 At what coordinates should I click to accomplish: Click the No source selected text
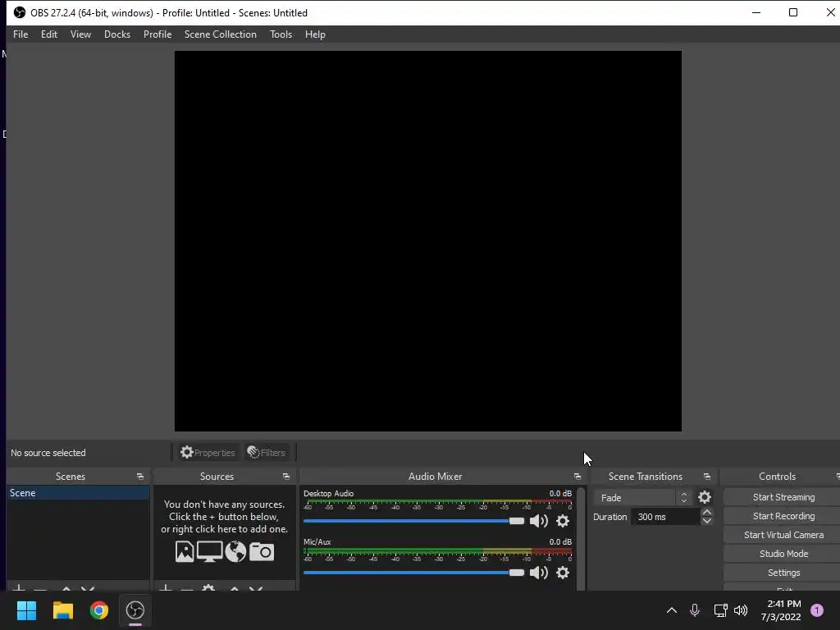pyautogui.click(x=48, y=453)
